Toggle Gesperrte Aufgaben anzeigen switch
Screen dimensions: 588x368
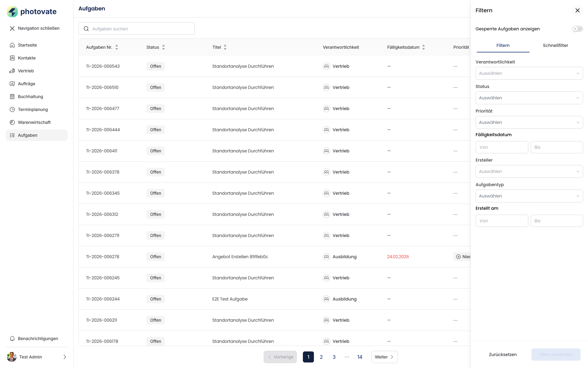click(577, 29)
